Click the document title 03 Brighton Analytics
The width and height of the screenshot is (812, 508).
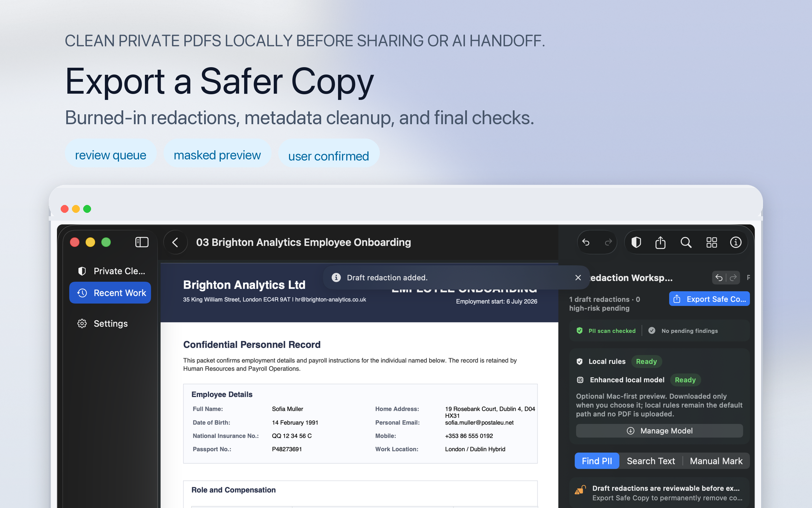coord(303,242)
